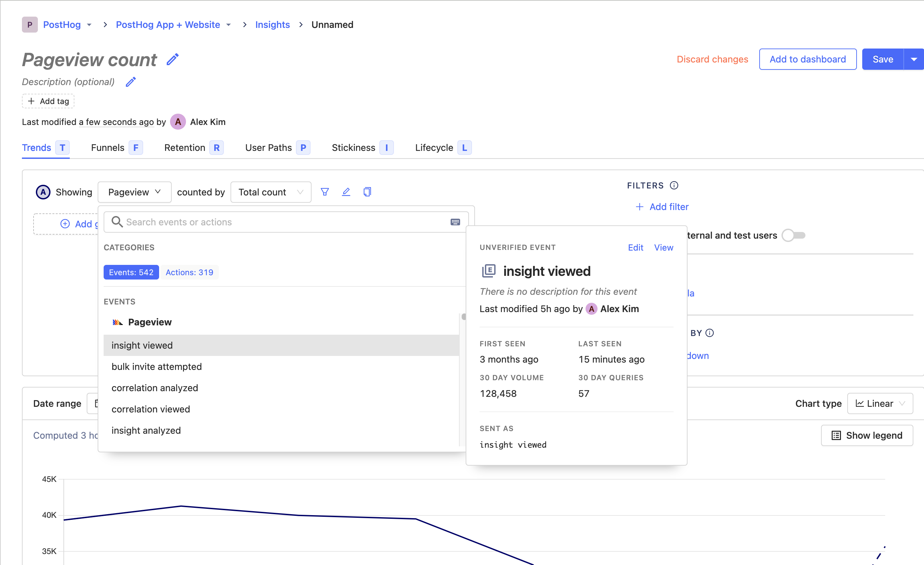Select the Actions: 319 category pill
The image size is (924, 565).
pyautogui.click(x=189, y=273)
